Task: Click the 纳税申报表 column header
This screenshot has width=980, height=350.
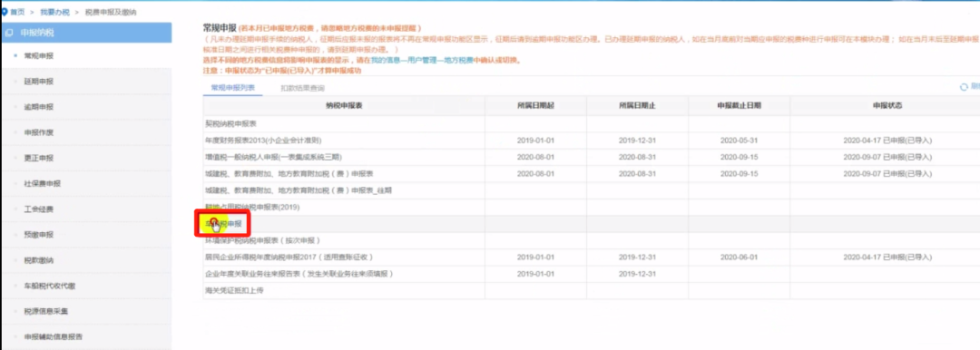Action: click(345, 106)
